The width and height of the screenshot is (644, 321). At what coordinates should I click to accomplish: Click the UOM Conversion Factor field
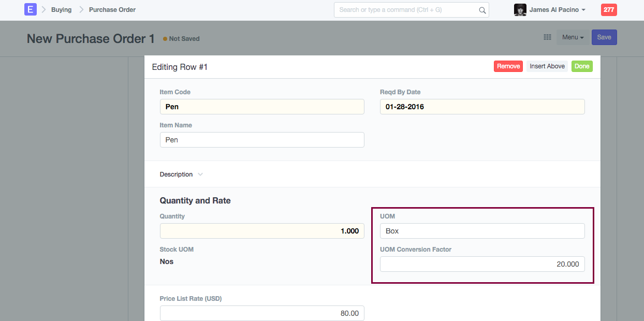click(x=482, y=264)
